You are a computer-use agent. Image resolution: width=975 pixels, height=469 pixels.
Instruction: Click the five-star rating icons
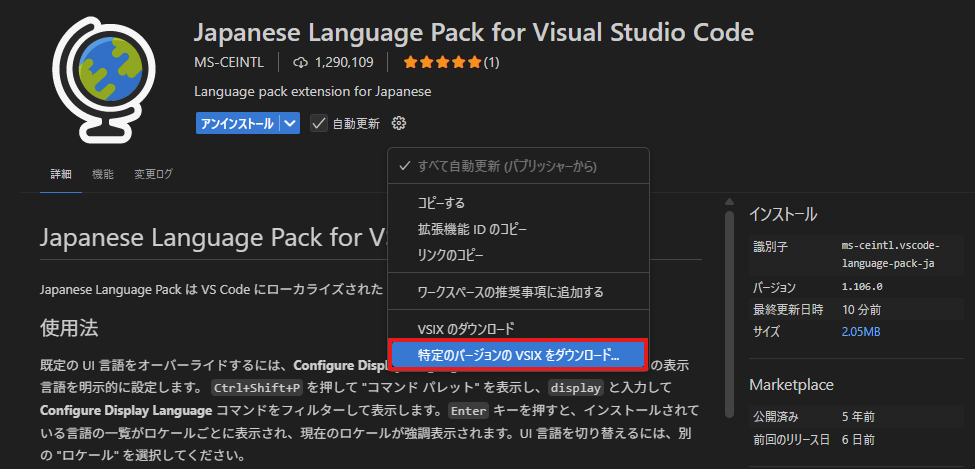tap(442, 62)
